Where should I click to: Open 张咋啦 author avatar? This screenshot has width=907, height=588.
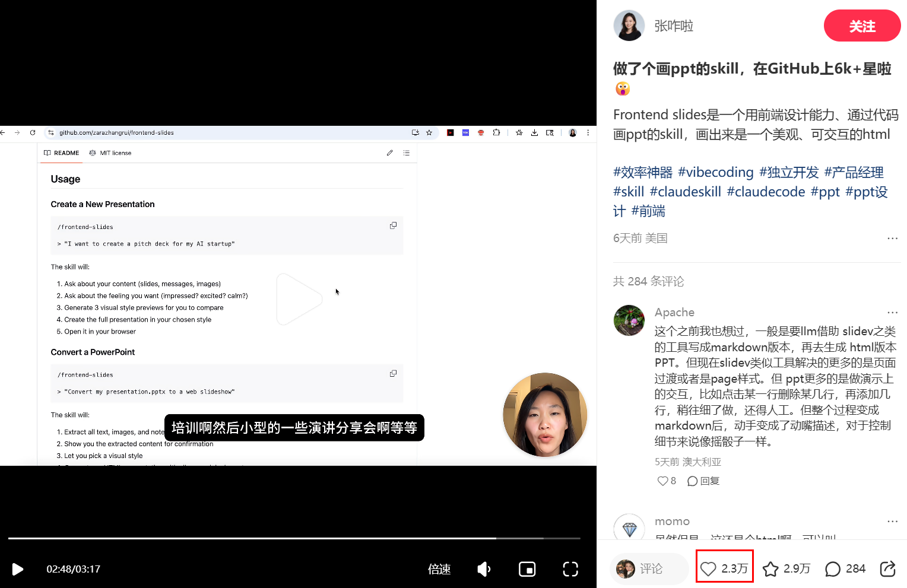[x=629, y=26]
